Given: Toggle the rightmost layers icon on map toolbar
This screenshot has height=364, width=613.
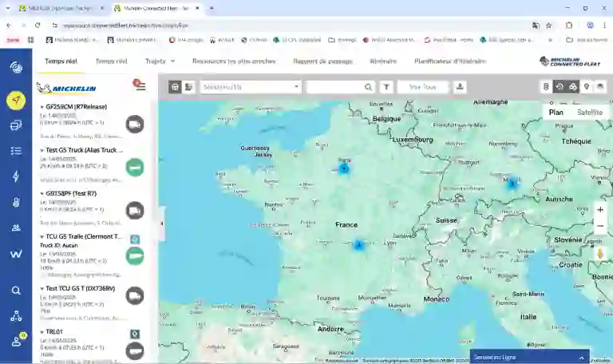Looking at the screenshot, I should point(600,87).
